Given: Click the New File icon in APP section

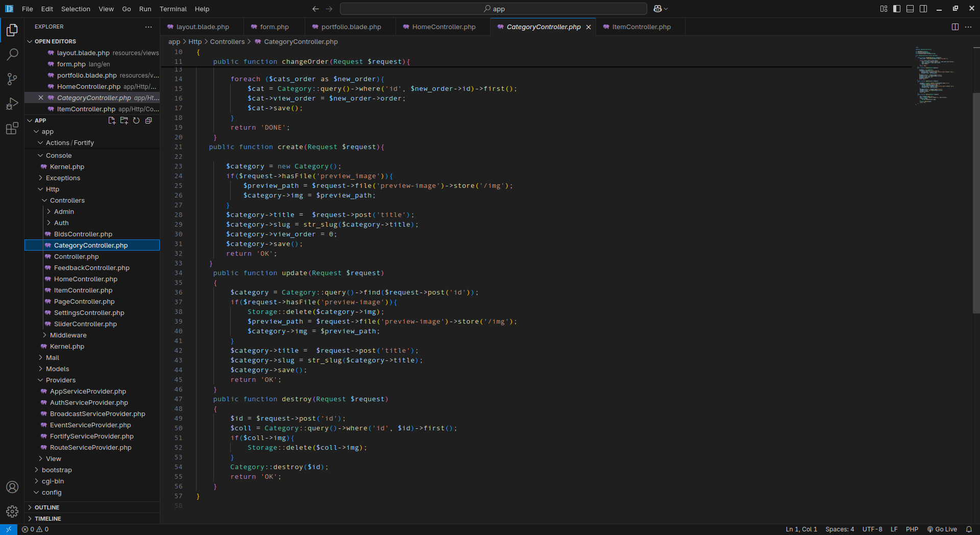Looking at the screenshot, I should 112,120.
